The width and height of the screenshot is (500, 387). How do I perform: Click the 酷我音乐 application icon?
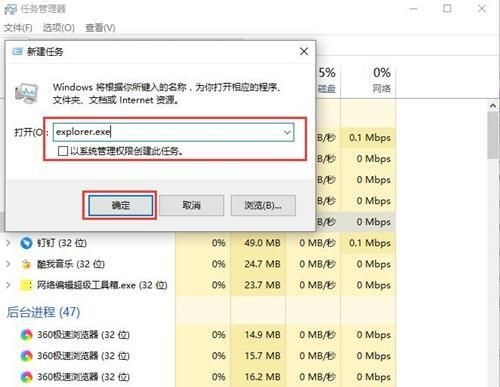pyautogui.click(x=26, y=264)
